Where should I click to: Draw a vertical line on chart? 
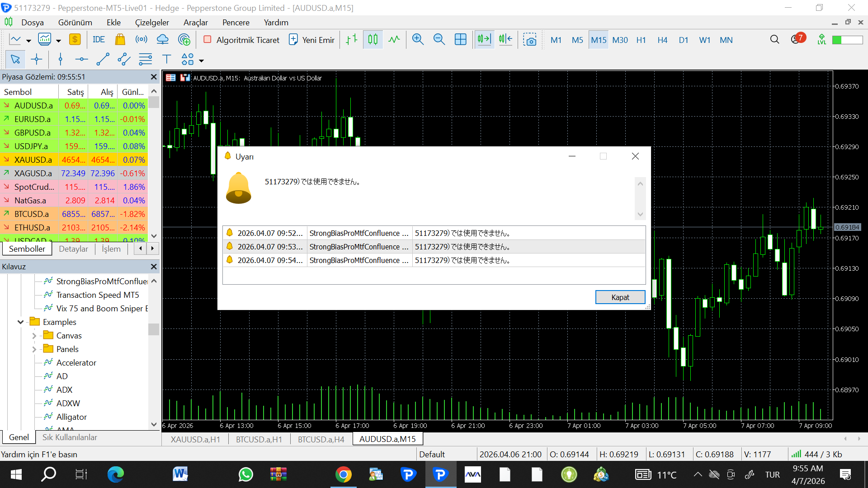(x=60, y=59)
